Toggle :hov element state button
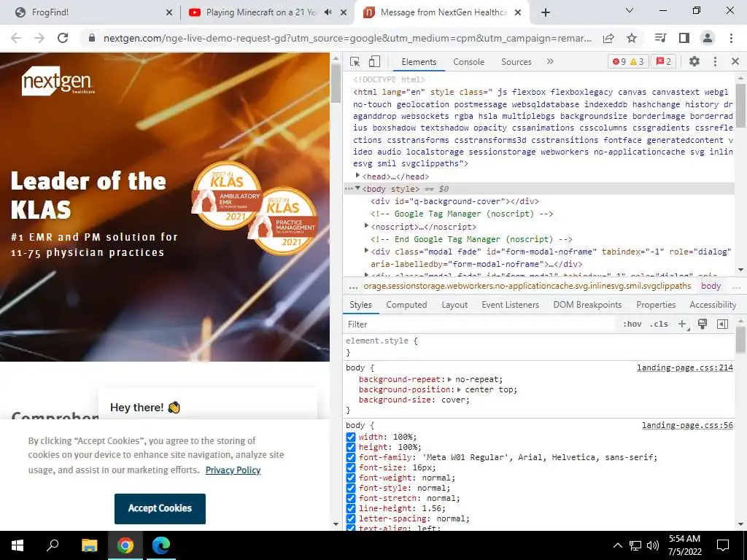Screen dimensions: 747x560 (x=632, y=324)
